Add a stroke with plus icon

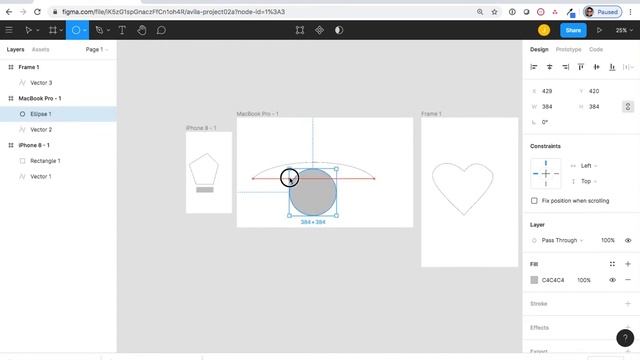pos(628,304)
